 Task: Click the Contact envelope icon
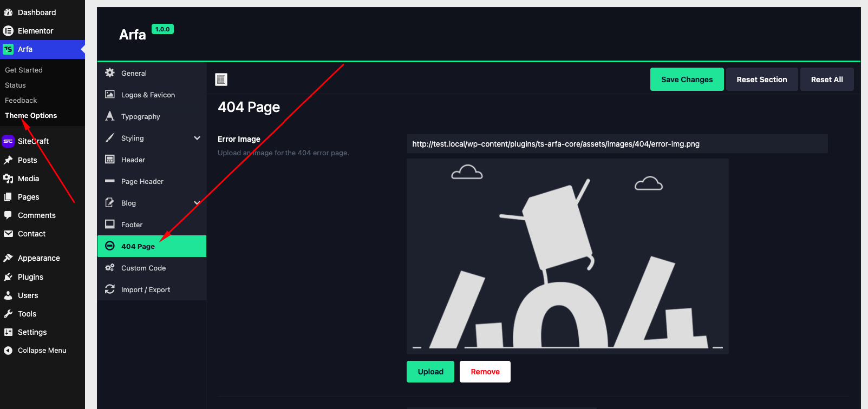coord(8,234)
